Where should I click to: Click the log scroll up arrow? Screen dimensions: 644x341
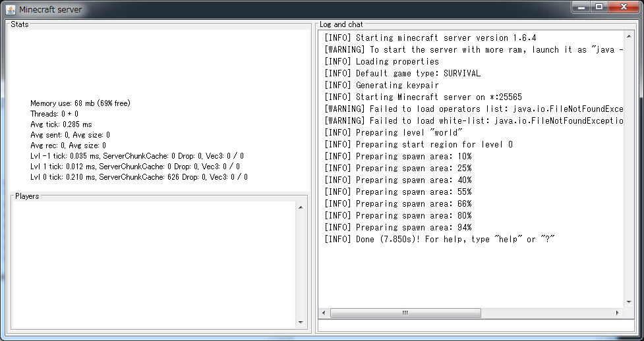pos(629,37)
